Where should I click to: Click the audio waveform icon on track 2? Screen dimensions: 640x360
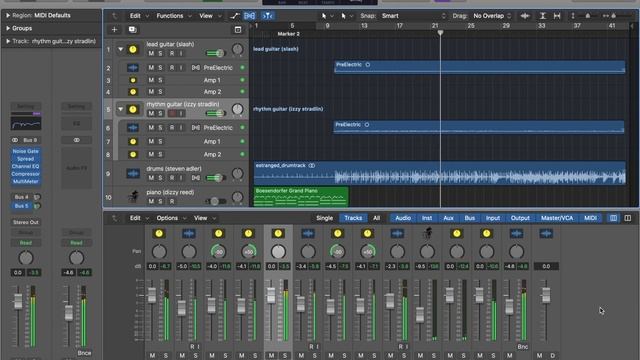[133, 68]
